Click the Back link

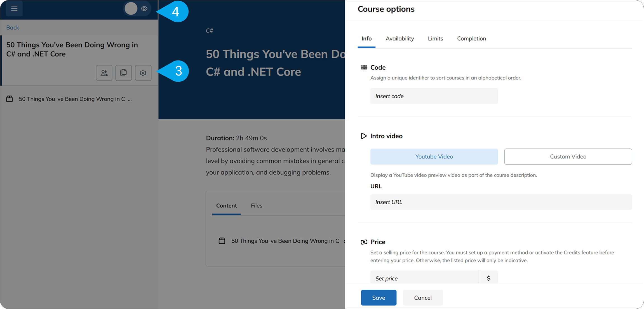pos(13,27)
